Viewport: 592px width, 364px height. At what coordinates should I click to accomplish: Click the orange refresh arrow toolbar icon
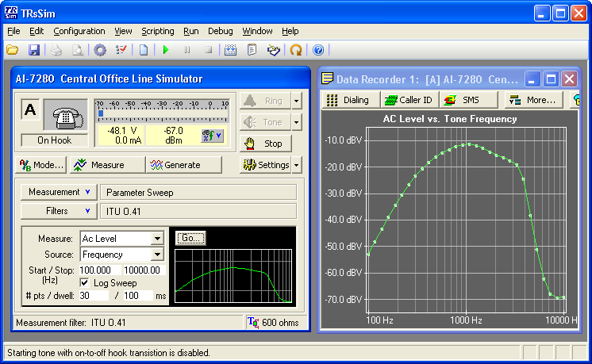pyautogui.click(x=296, y=50)
